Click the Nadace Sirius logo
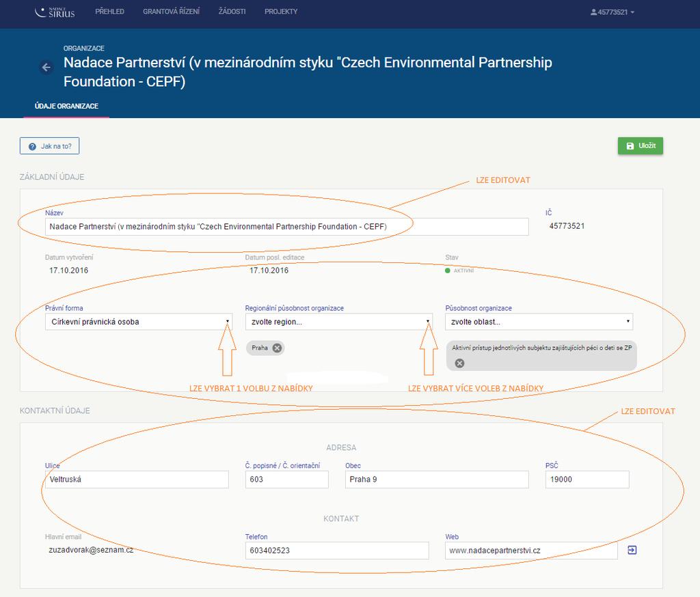The width and height of the screenshot is (700, 597). click(x=55, y=12)
